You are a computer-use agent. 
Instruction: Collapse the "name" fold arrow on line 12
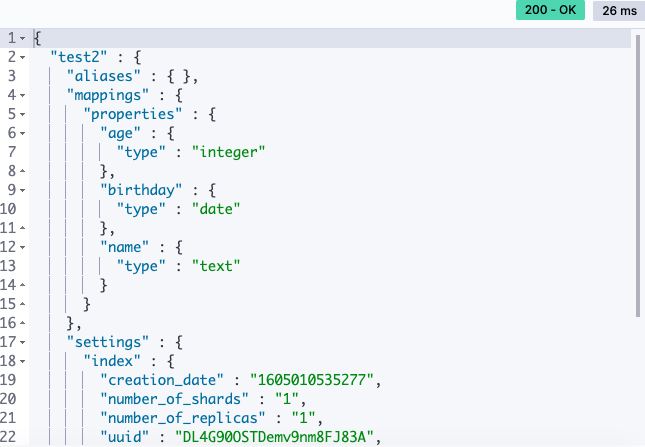point(22,247)
